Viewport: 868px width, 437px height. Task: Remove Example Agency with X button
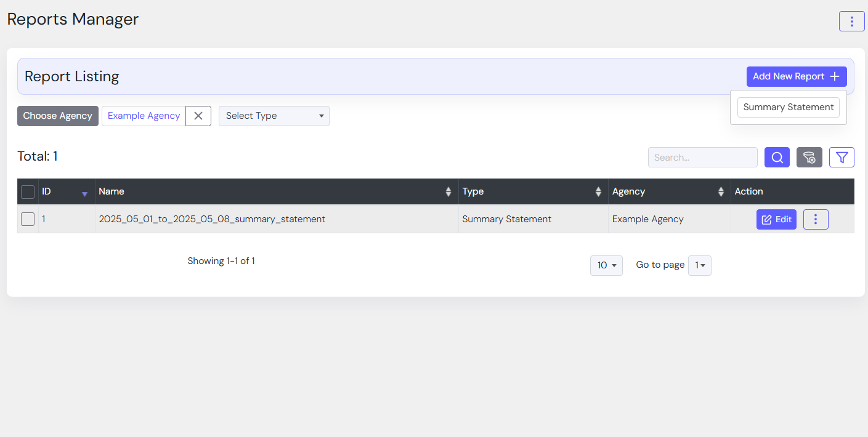[198, 116]
